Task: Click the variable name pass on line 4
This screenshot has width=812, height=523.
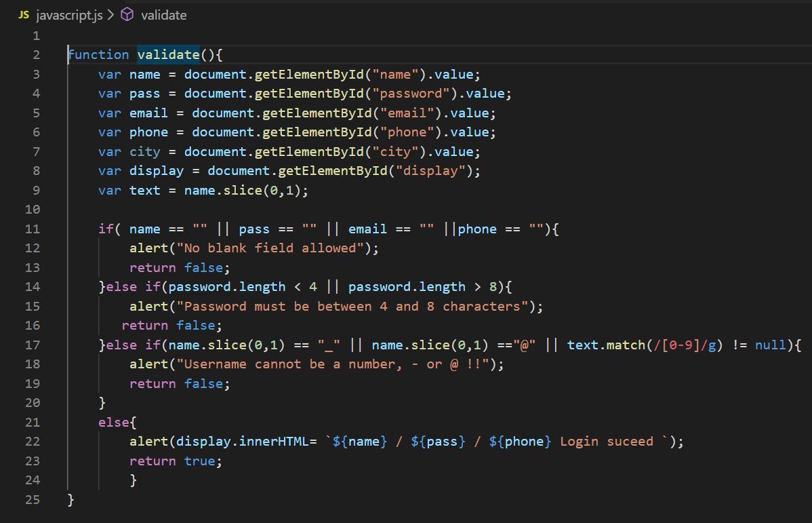Action: 144,93
